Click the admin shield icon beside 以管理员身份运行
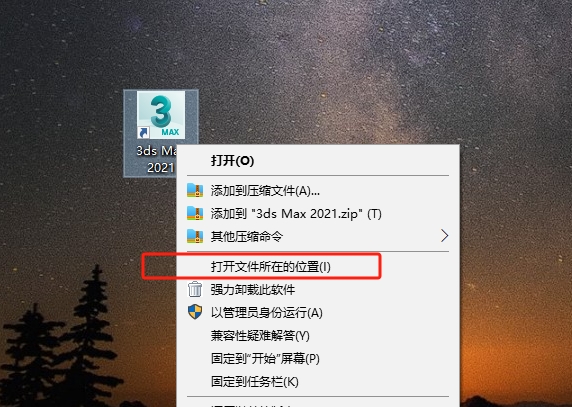The image size is (572, 407). 195,312
